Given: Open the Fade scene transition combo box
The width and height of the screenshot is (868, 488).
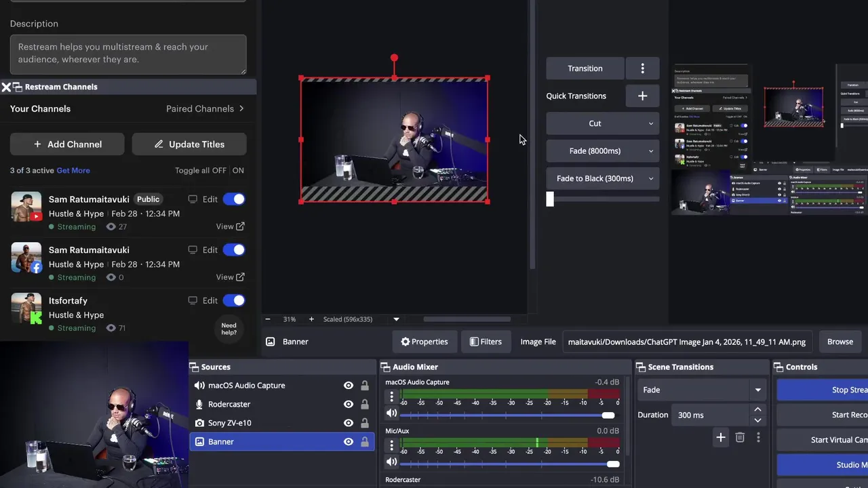Looking at the screenshot, I should pos(702,390).
